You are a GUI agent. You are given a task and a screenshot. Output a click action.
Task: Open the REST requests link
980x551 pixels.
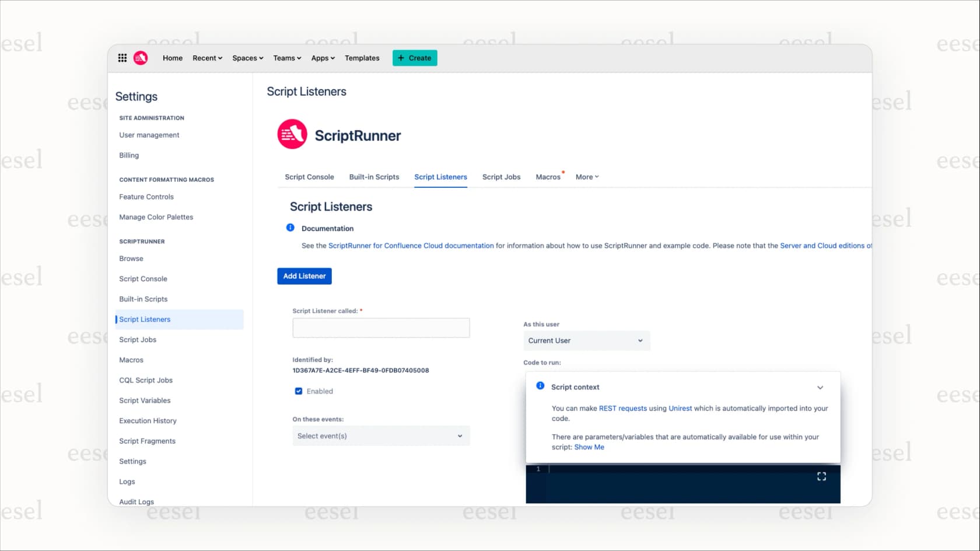click(623, 409)
